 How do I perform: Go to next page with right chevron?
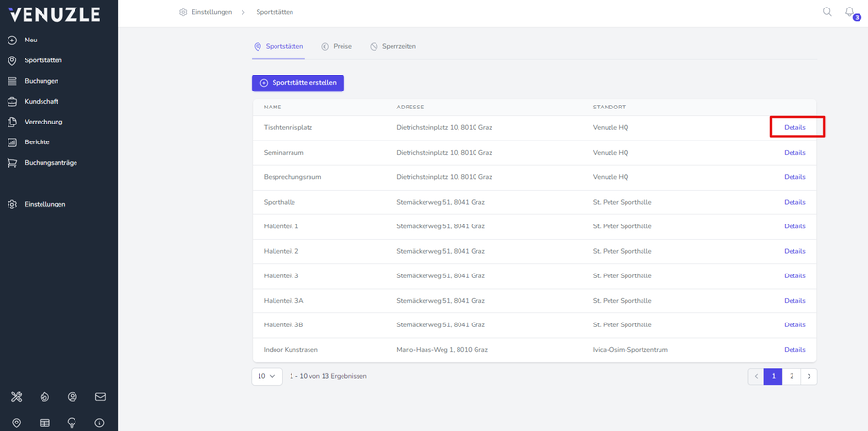pos(809,376)
